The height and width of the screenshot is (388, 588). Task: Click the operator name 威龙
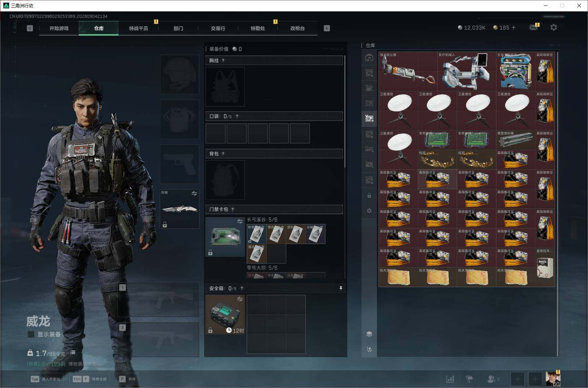click(x=38, y=321)
